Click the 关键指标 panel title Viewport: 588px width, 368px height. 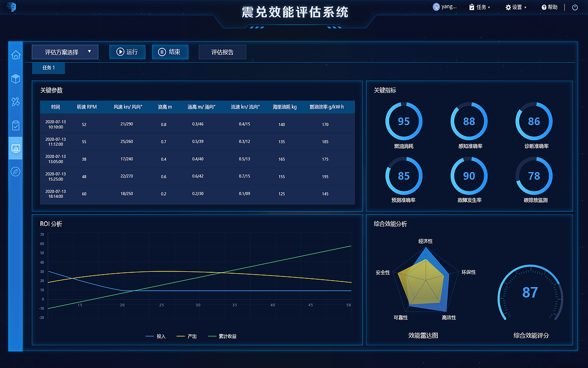(385, 91)
